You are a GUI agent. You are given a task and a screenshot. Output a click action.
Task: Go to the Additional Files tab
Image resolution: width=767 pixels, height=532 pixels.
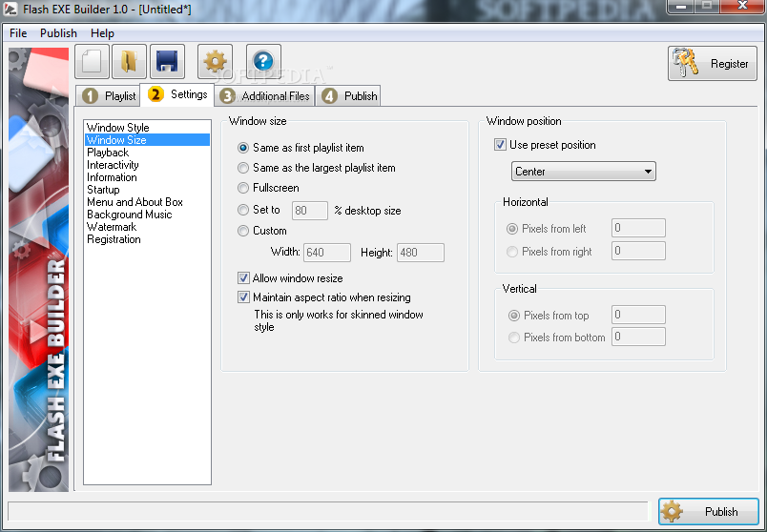point(264,96)
